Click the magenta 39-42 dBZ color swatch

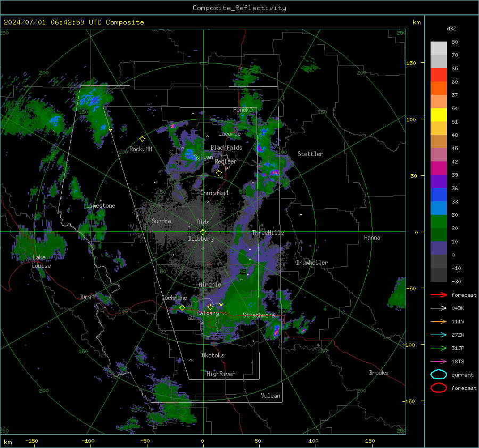click(x=439, y=168)
